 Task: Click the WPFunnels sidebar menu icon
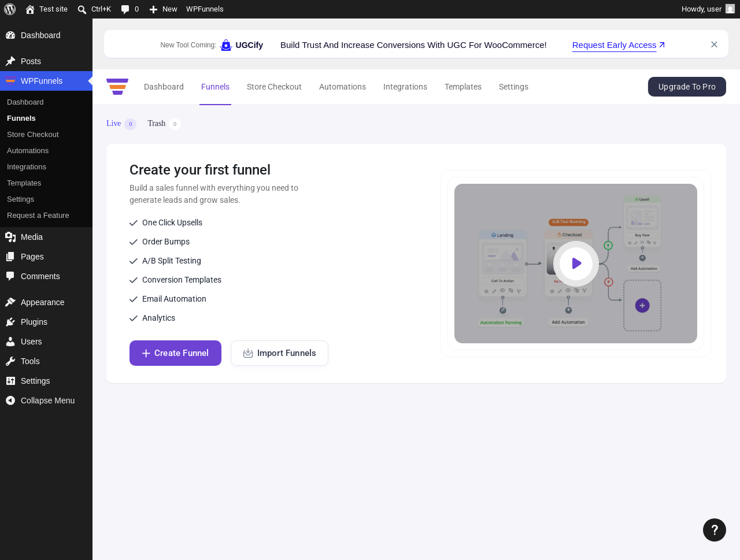pyautogui.click(x=10, y=81)
